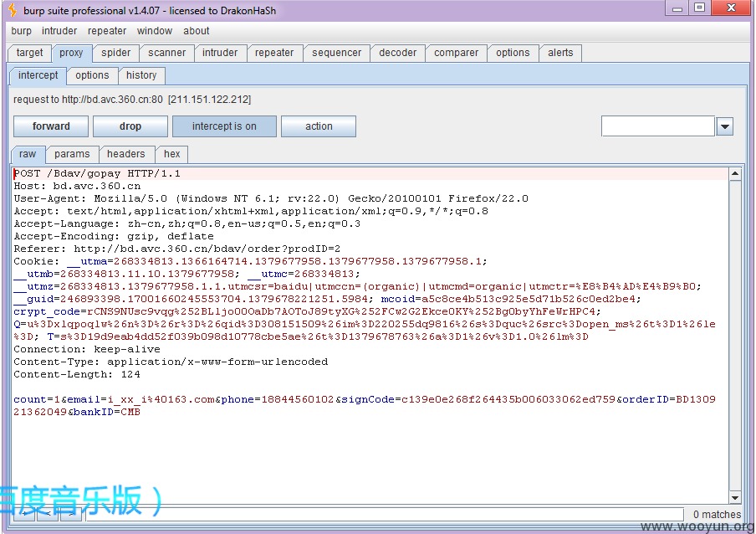The image size is (756, 534).
Task: Open the burp menu
Action: [x=21, y=31]
